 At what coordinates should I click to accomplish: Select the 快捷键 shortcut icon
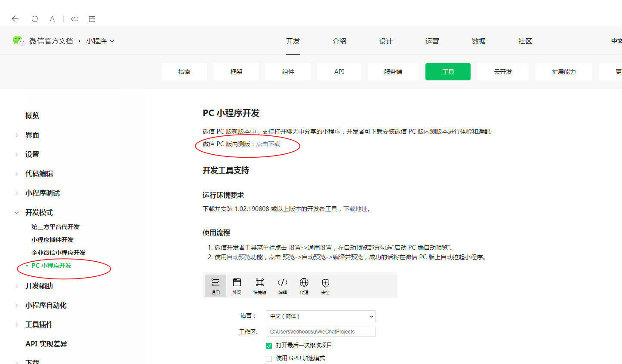coord(260,286)
